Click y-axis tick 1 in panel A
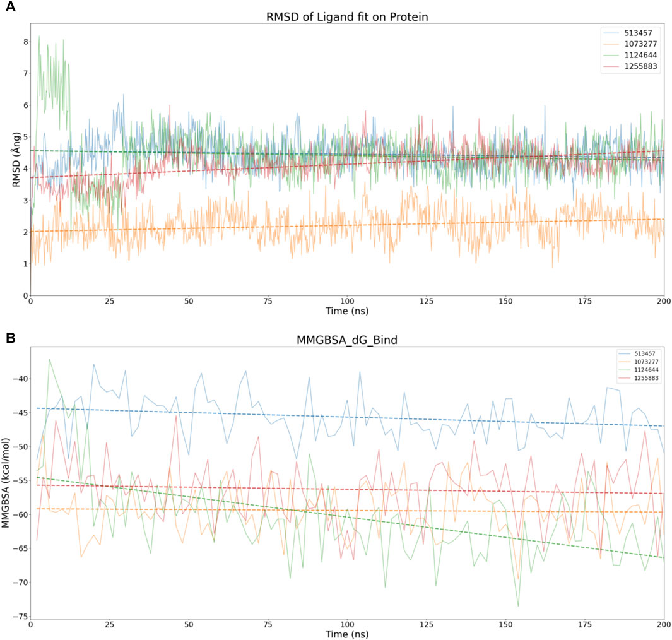Image resolution: width=672 pixels, height=640 pixels. (x=26, y=264)
